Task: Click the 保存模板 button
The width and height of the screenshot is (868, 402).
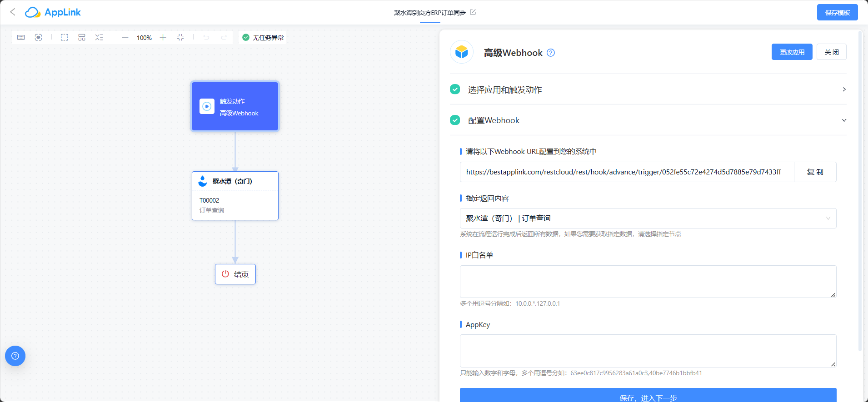Action: (837, 12)
